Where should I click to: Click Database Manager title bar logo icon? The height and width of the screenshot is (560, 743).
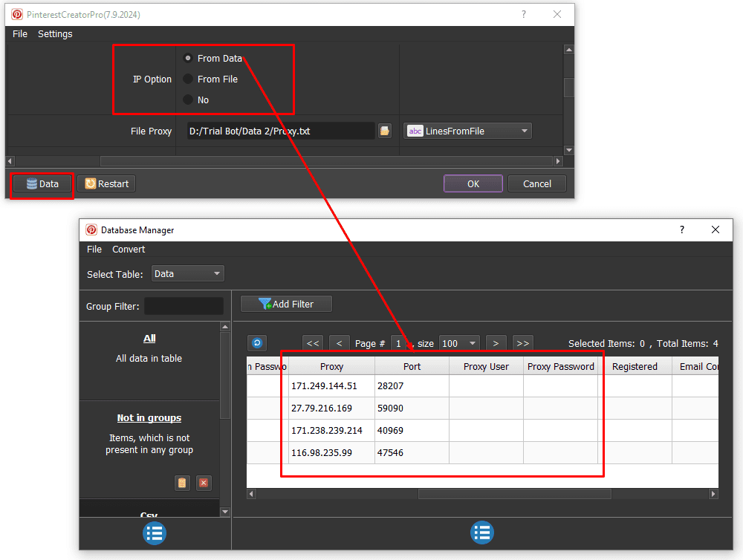91,229
